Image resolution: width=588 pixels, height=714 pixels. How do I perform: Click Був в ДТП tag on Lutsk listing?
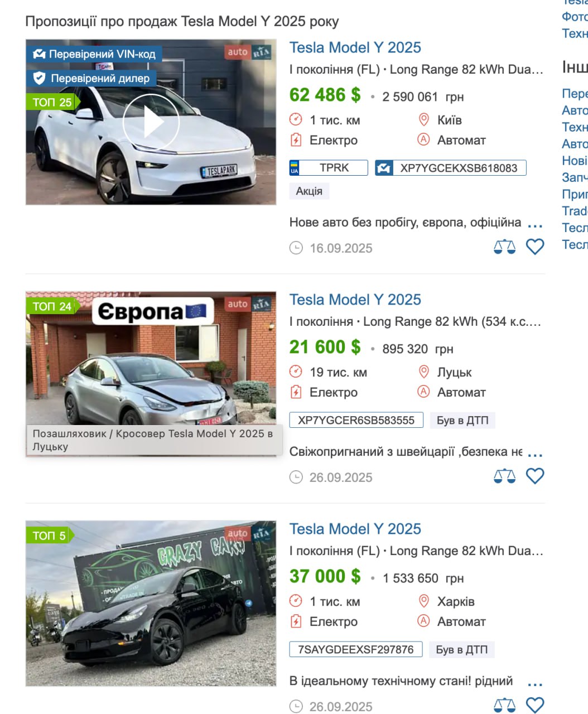tap(462, 420)
